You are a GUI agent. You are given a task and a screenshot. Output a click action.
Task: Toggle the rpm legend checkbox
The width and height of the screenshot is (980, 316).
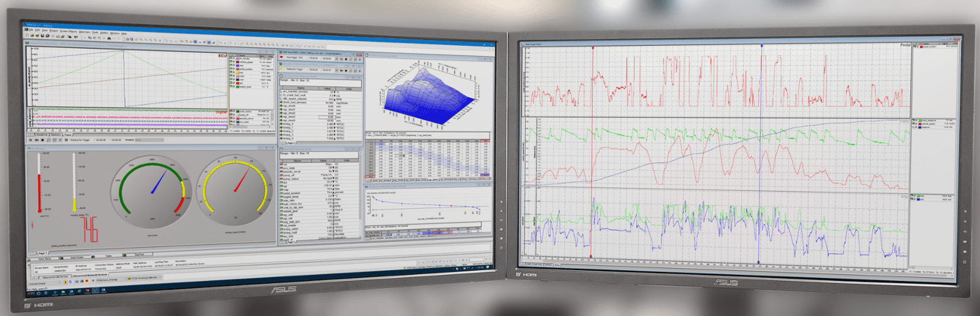pyautogui.click(x=234, y=73)
